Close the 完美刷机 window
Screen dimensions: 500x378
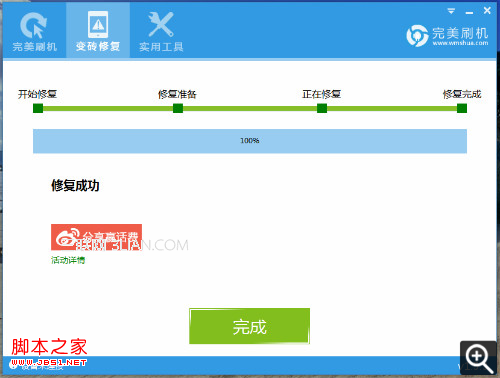pos(487,11)
